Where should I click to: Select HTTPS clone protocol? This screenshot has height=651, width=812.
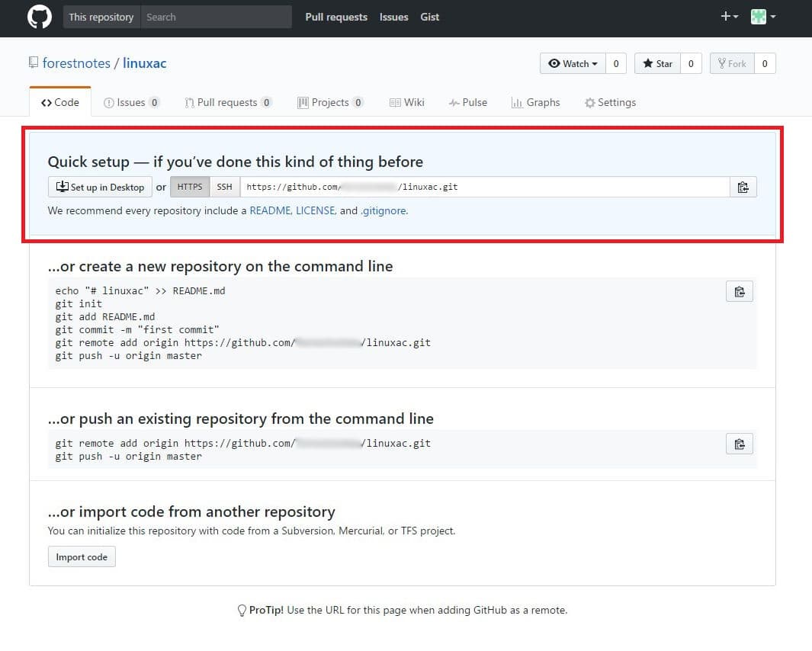(190, 187)
